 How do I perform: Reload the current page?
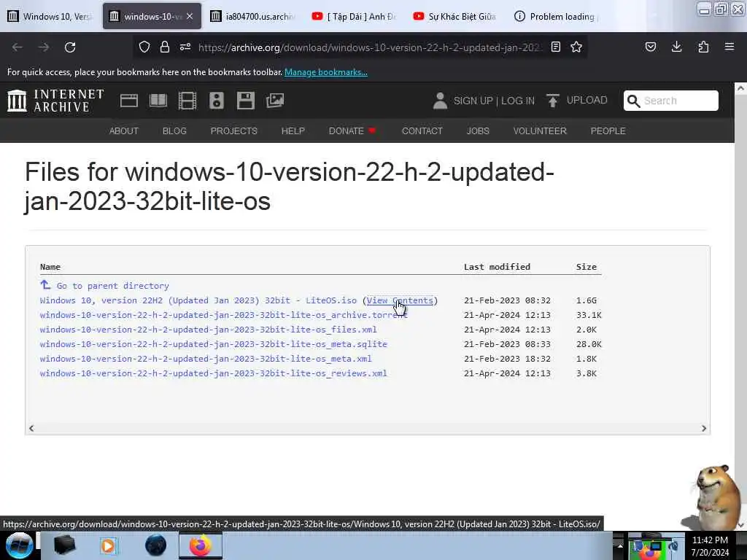tap(70, 47)
